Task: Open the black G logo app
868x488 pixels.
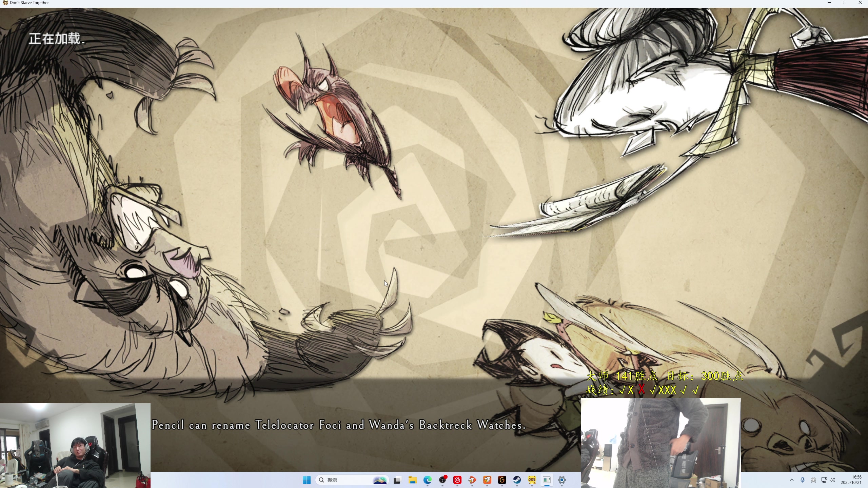Action: (502, 480)
